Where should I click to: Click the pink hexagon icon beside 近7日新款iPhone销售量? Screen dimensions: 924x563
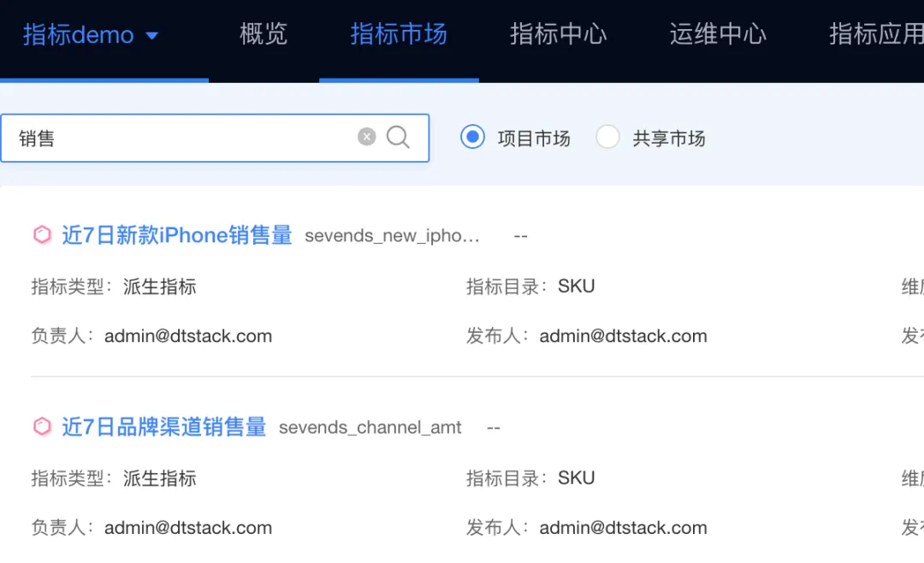42,234
